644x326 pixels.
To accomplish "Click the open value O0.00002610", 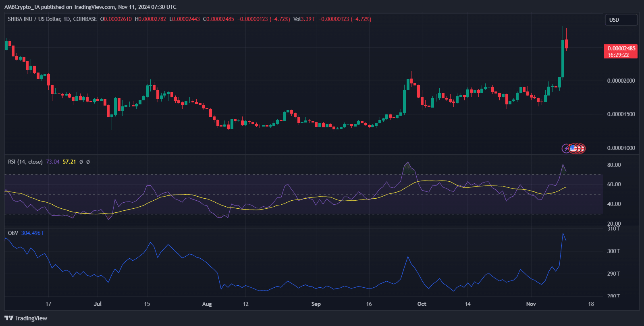I will click(x=116, y=19).
